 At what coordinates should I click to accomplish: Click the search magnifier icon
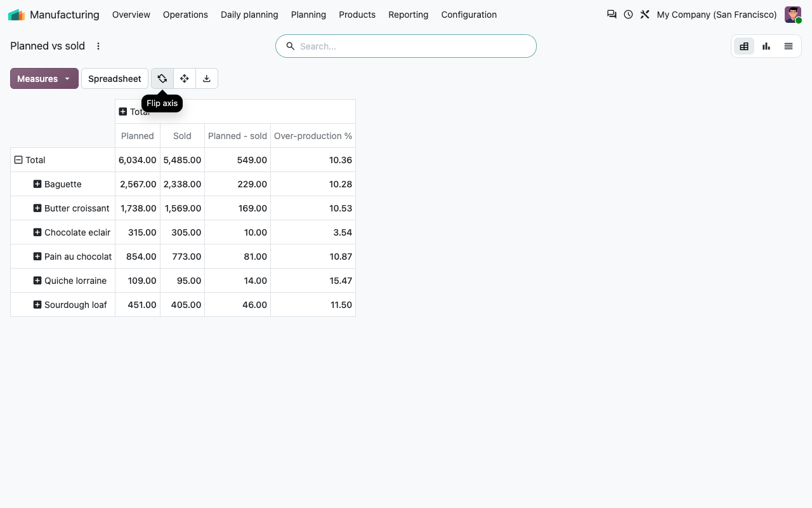(x=291, y=46)
